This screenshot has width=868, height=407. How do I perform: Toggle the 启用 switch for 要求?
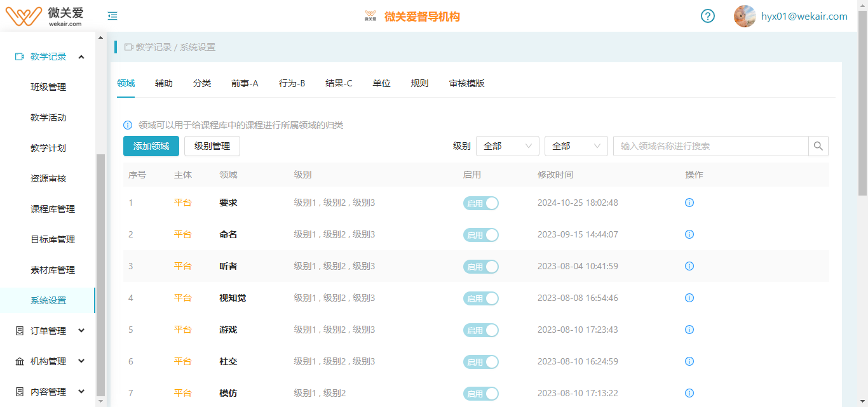coord(481,203)
